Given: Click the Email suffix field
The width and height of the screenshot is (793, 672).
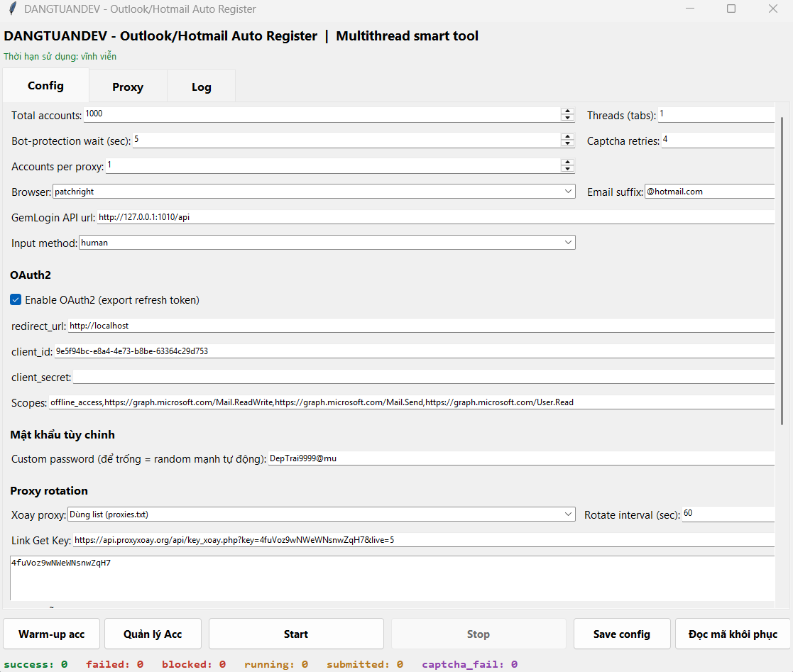Looking at the screenshot, I should [x=709, y=192].
